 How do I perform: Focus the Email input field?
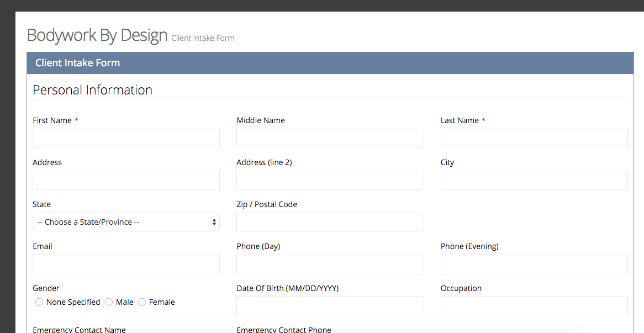click(x=126, y=264)
